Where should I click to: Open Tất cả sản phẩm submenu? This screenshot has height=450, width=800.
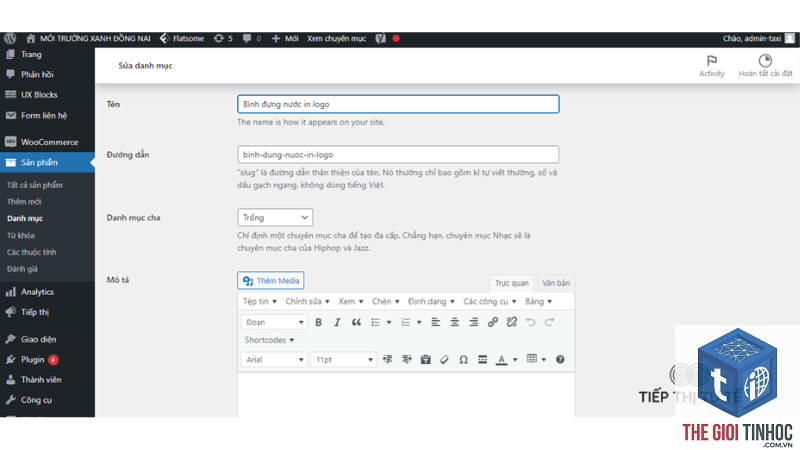click(x=35, y=185)
